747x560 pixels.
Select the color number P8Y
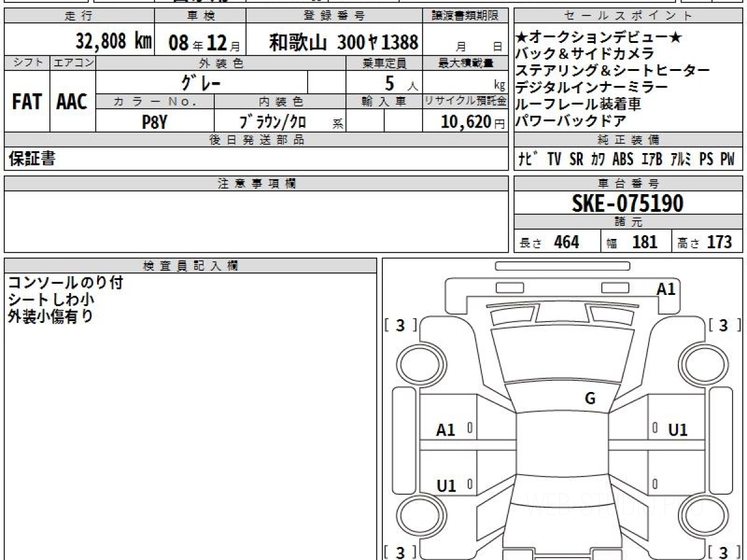[x=154, y=122]
